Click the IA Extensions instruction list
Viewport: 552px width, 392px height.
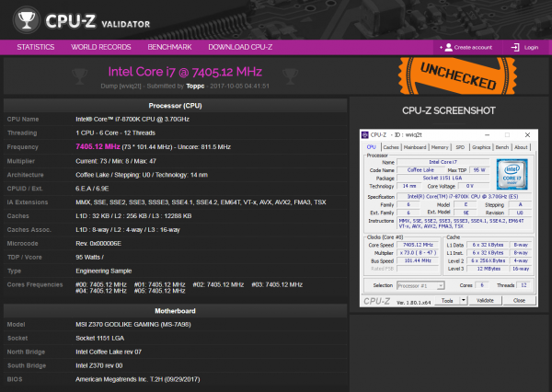pos(201,202)
